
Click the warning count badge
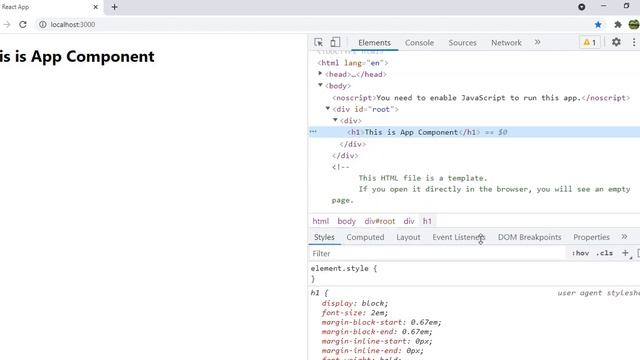589,42
